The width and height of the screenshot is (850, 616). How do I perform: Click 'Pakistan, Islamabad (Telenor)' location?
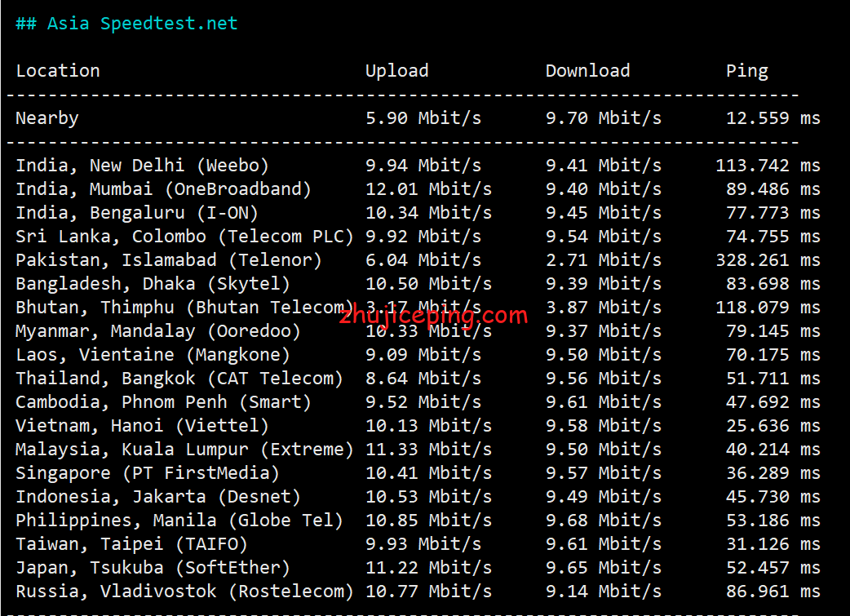coord(169,260)
